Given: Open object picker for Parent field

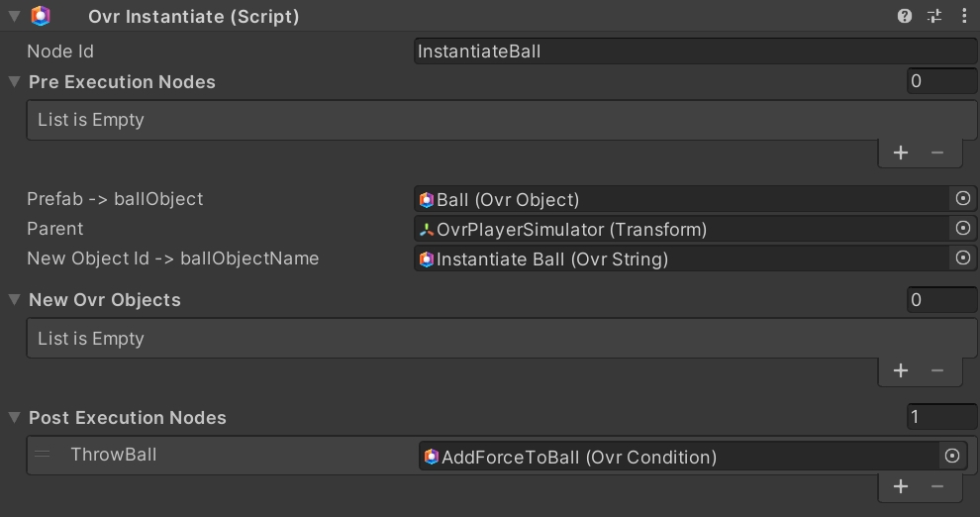Looking at the screenshot, I should (962, 229).
